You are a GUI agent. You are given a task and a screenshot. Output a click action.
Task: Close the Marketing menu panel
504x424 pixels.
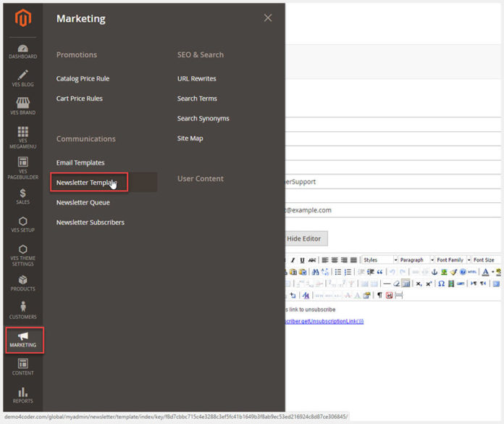(268, 18)
